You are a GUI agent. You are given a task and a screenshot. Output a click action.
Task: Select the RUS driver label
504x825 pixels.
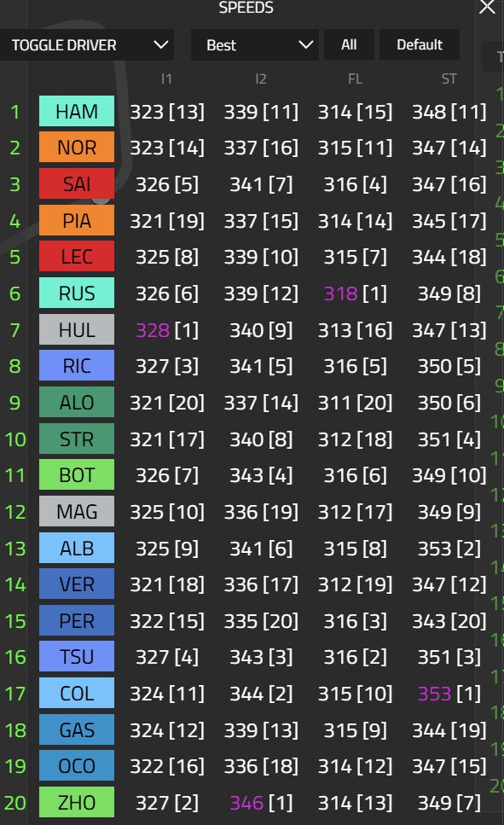(x=77, y=293)
